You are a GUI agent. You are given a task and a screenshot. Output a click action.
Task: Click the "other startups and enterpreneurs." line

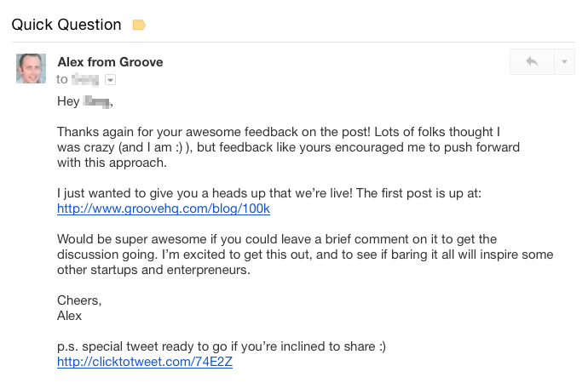coord(153,270)
